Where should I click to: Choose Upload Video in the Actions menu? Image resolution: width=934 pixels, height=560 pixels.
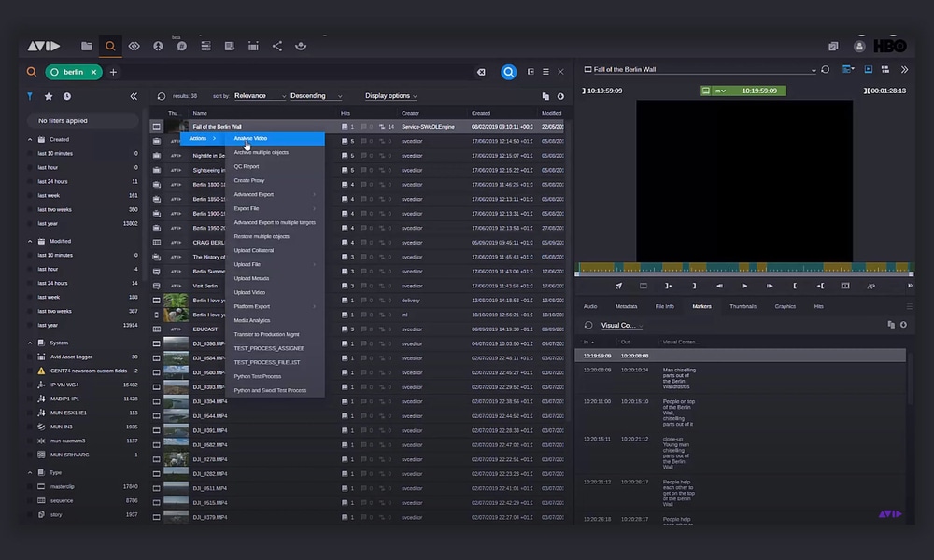click(276, 292)
